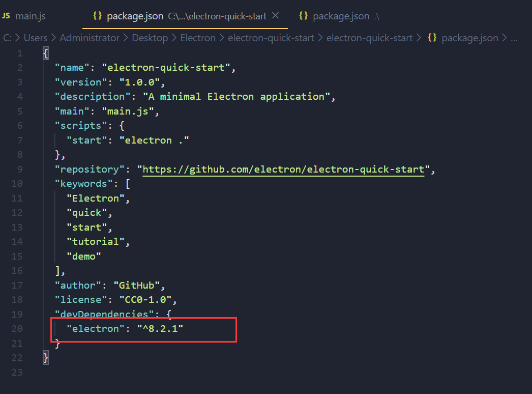Viewport: 532px width, 394px height.
Task: Click the "^8.2.1" version value
Action: pyautogui.click(x=160, y=328)
